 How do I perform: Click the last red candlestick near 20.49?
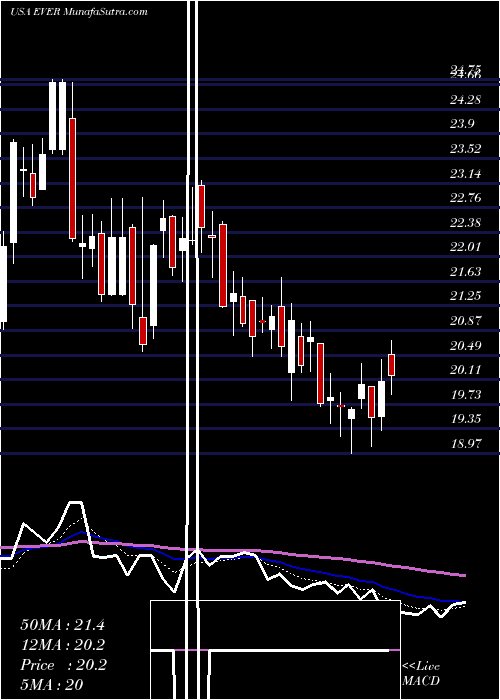pyautogui.click(x=392, y=365)
